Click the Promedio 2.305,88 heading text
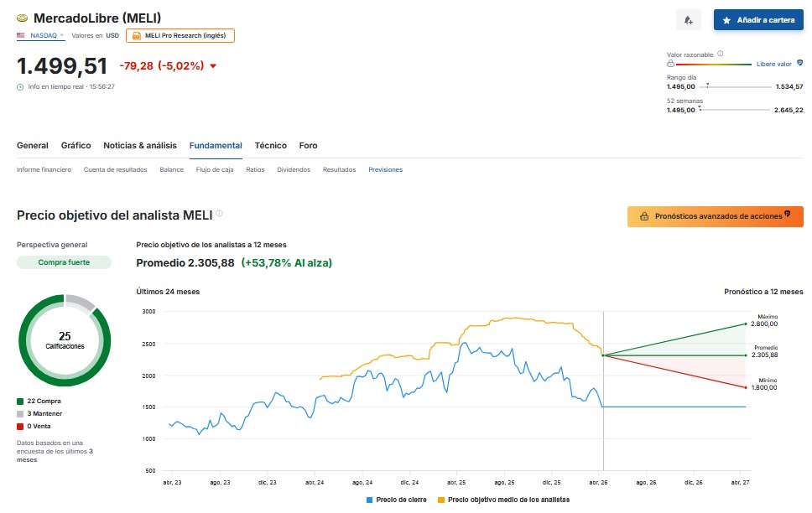The width and height of the screenshot is (812, 513). click(185, 263)
